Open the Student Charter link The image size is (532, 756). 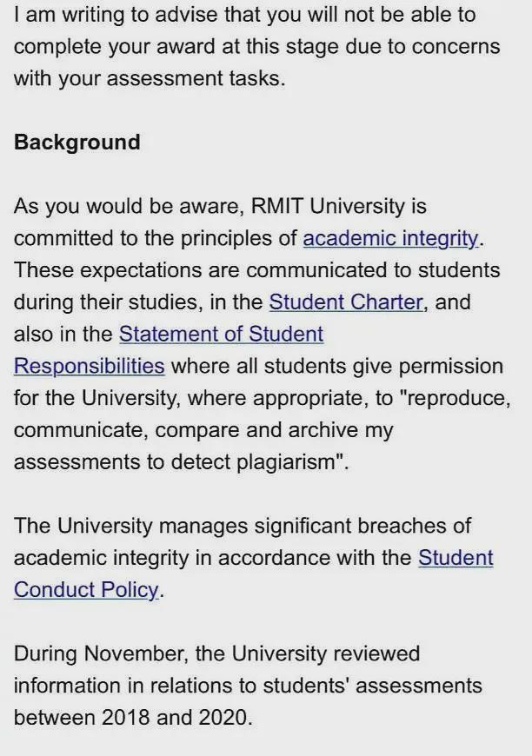pos(346,302)
